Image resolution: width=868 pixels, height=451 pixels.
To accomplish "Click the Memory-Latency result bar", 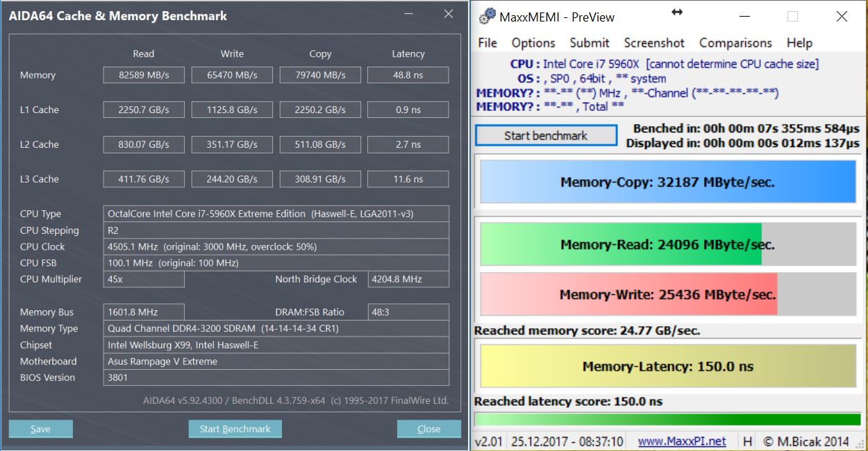I will (667, 366).
